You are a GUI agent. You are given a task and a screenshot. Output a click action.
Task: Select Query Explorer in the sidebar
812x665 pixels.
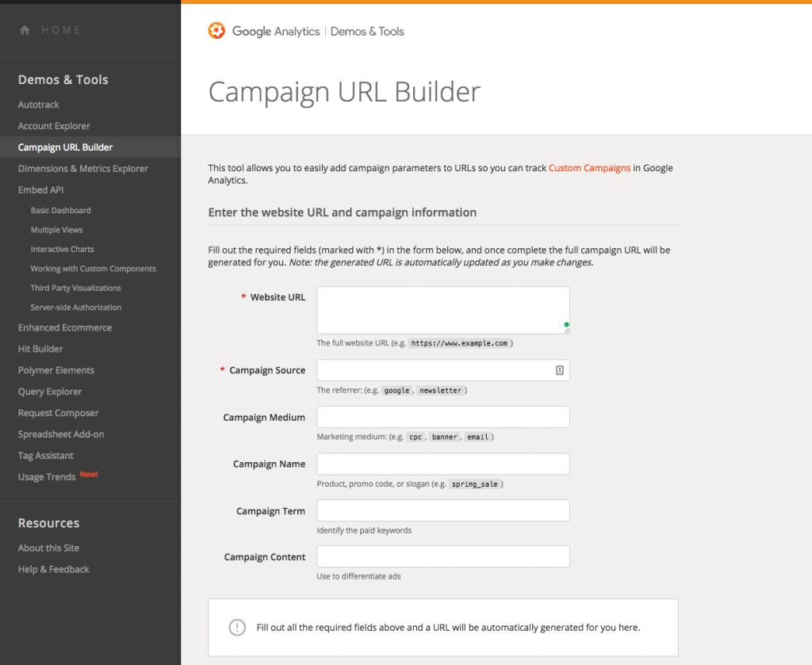coord(50,392)
